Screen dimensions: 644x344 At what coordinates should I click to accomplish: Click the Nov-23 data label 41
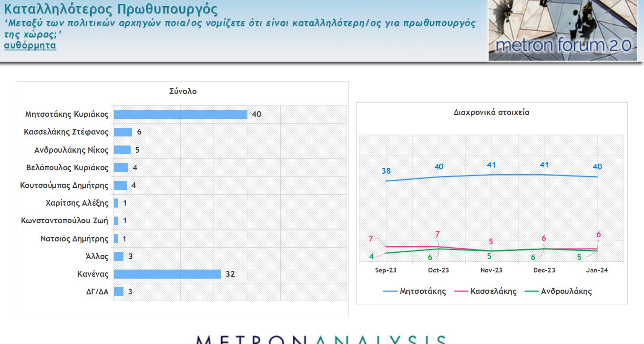tap(491, 165)
